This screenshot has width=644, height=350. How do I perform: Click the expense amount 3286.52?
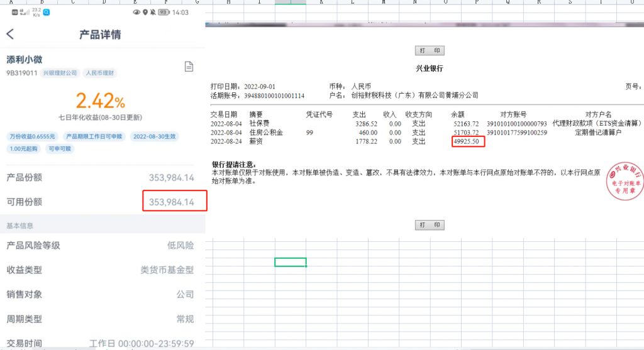[366, 124]
